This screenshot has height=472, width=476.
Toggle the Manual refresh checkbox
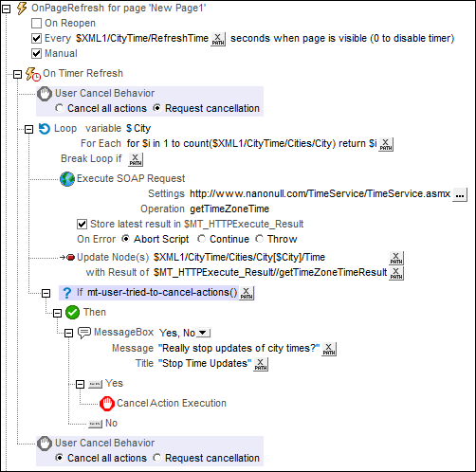click(37, 54)
